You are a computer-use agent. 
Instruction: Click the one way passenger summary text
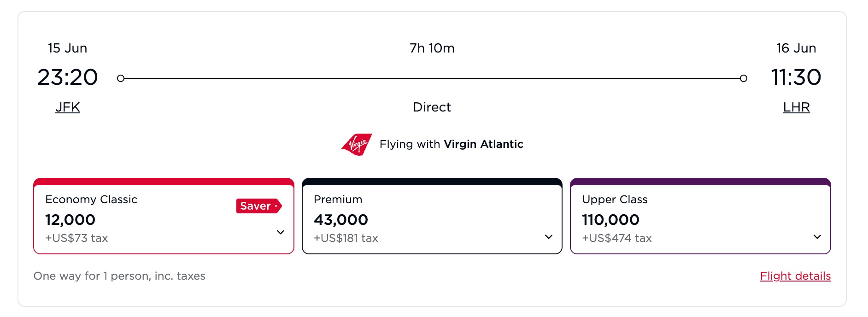(x=119, y=276)
